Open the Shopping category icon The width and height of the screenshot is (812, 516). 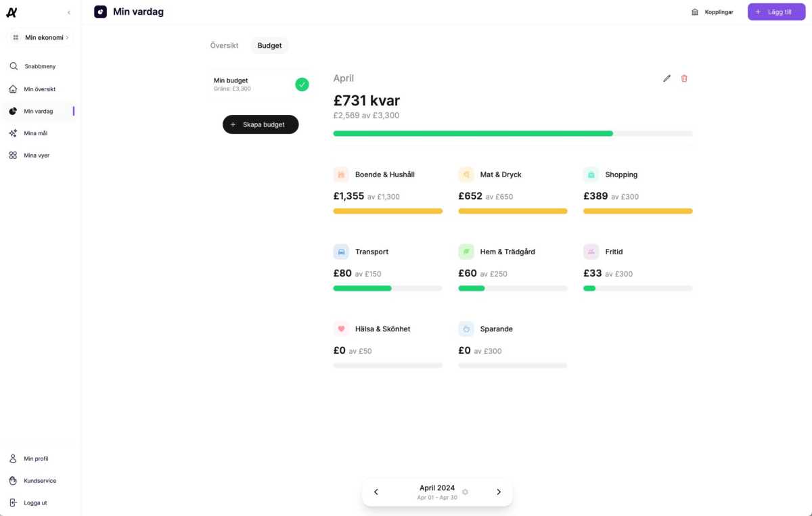[591, 174]
